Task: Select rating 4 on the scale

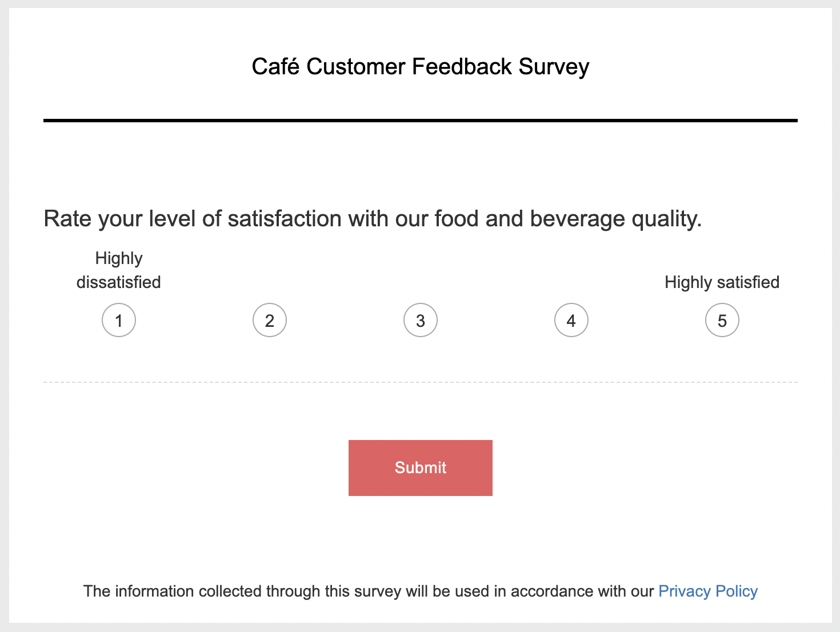Action: point(571,321)
